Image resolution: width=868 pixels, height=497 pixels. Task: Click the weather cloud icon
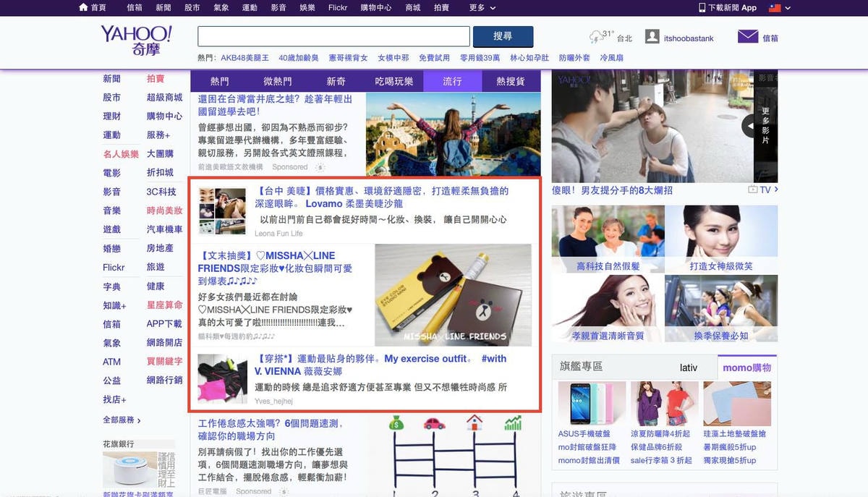click(596, 37)
